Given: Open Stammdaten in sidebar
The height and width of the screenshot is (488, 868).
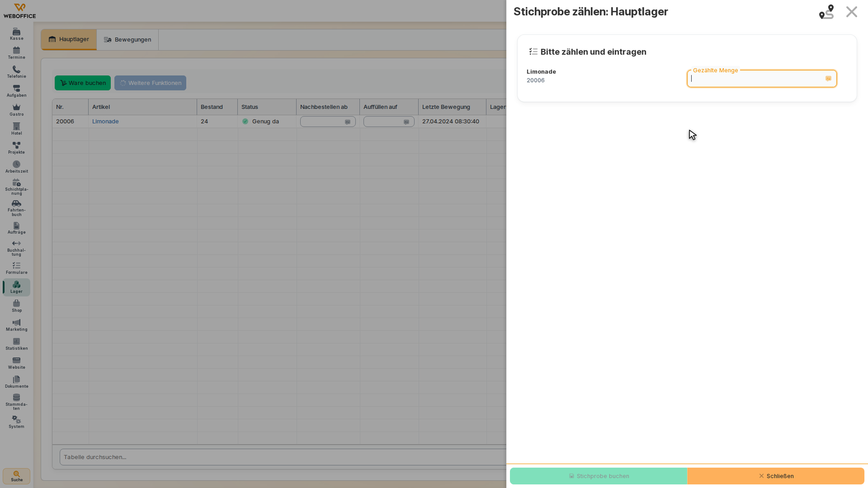Looking at the screenshot, I should pyautogui.click(x=16, y=402).
